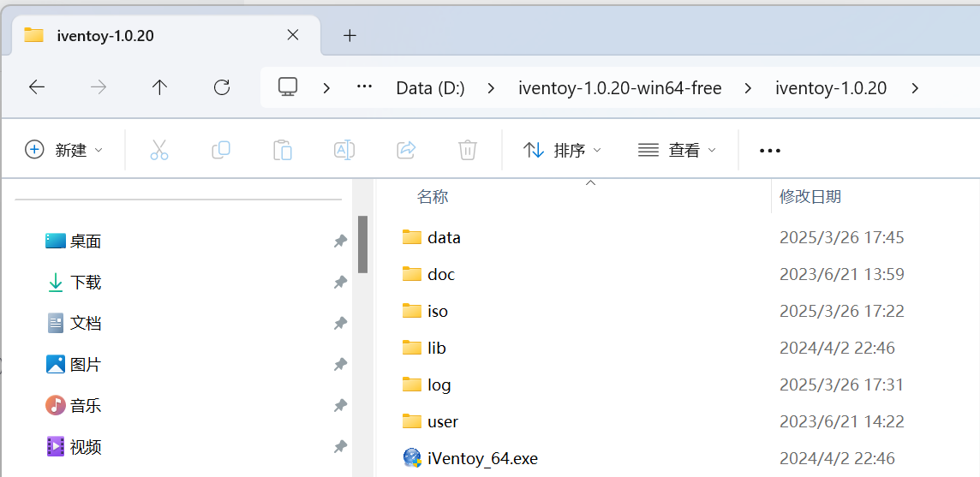Navigate back to previous folder
This screenshot has height=477, width=980.
[x=37, y=87]
